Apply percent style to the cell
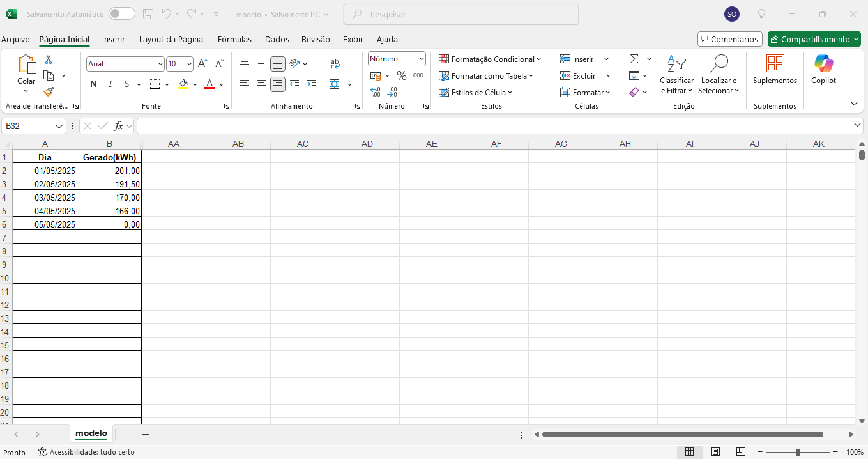 tap(401, 75)
